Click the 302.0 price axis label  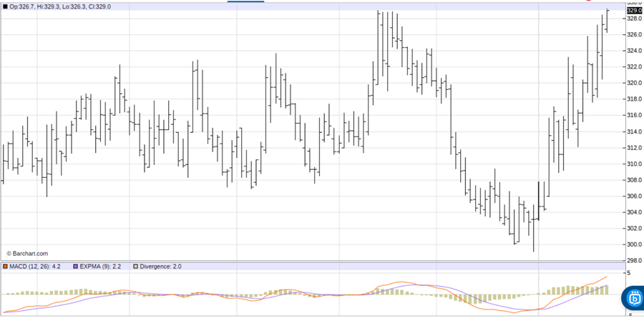[634, 229]
